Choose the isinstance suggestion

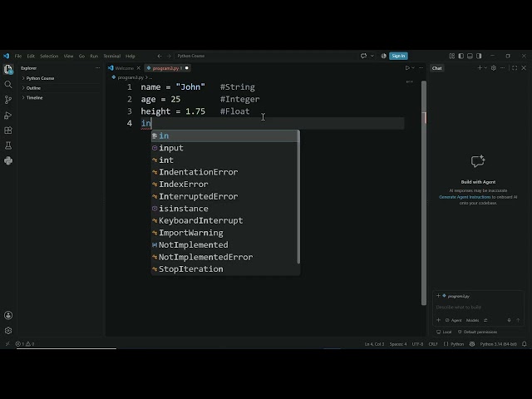(x=225, y=209)
